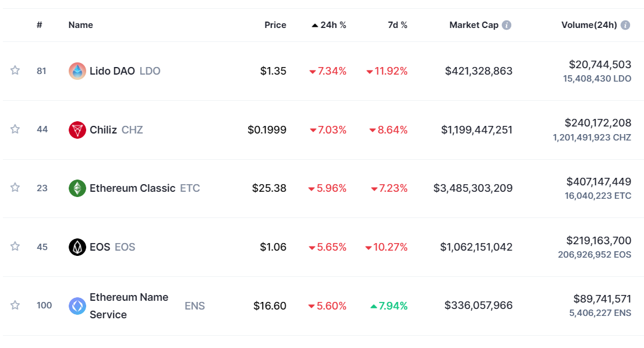The image size is (644, 348).
Task: Click the Lido DAO coin logo
Action: pyautogui.click(x=77, y=71)
